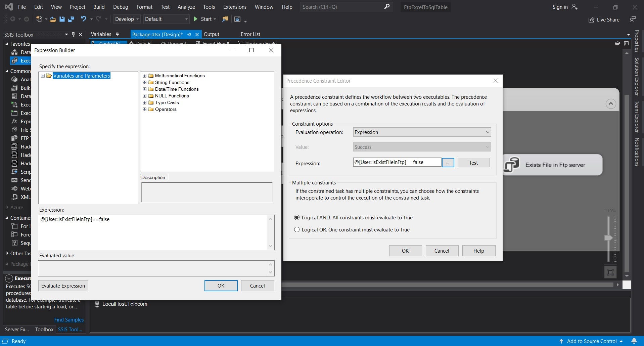Click the green Start play icon
Screen dimensions: 644x346
tap(195, 19)
